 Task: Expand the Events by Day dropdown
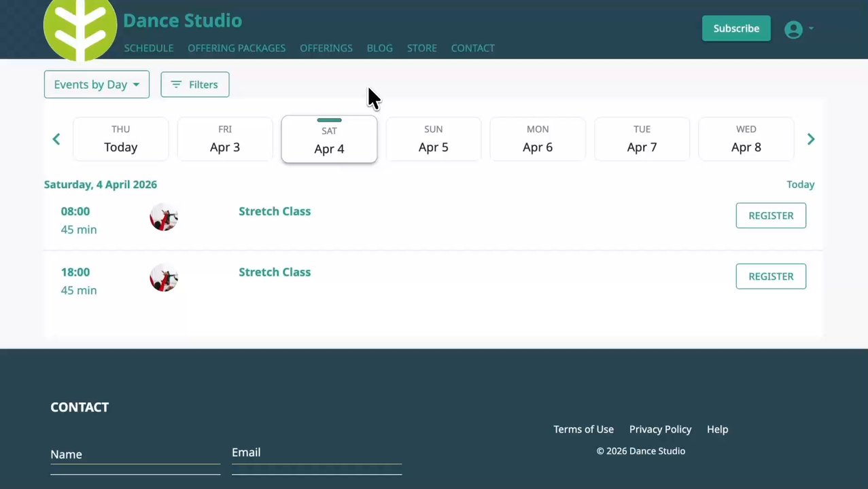(x=97, y=85)
